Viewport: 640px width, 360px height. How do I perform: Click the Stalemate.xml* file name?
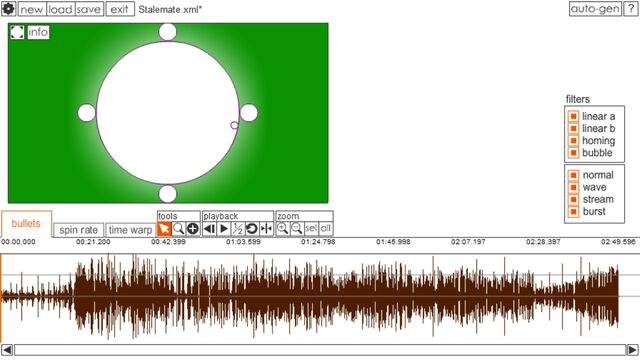click(170, 9)
